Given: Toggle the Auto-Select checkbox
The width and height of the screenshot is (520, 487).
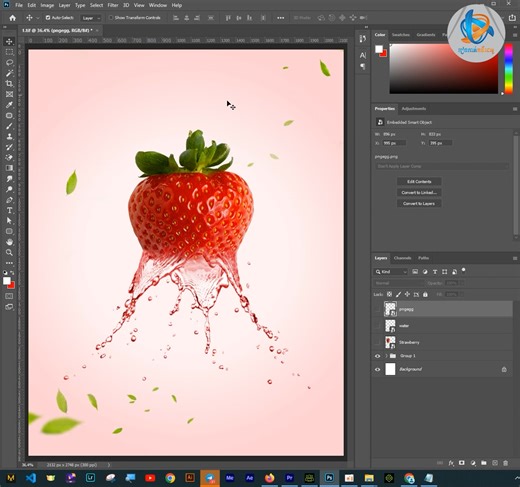Looking at the screenshot, I should 48,18.
